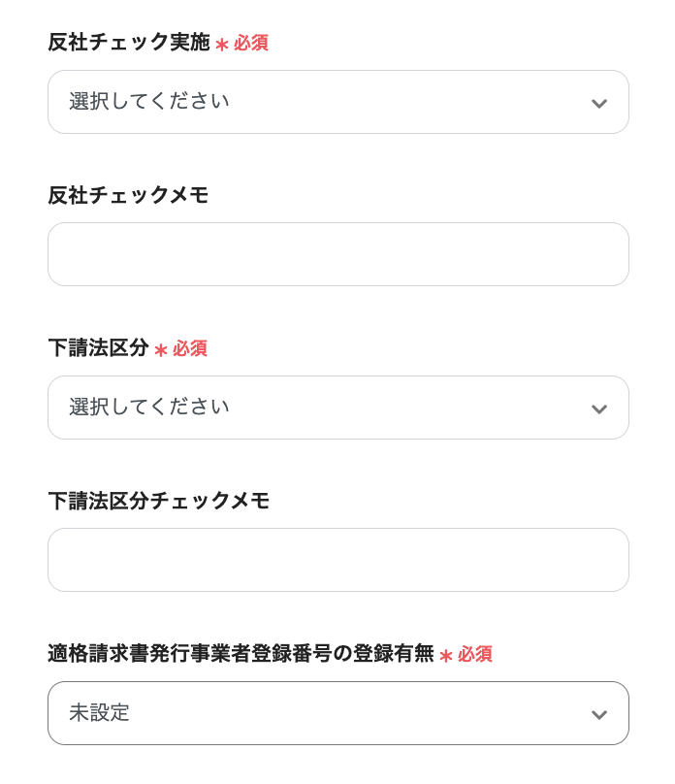
Task: Click the 必須 marker next to 反社チェック実施
Action: click(x=251, y=44)
